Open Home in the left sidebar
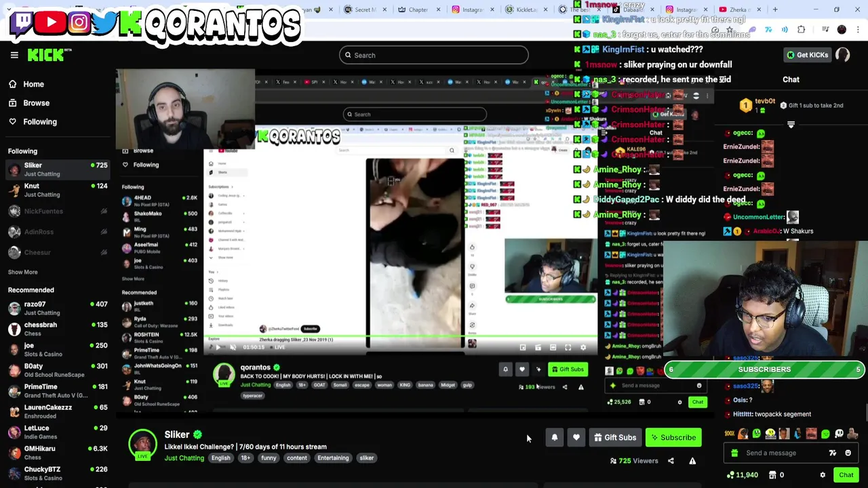 pos(27,84)
